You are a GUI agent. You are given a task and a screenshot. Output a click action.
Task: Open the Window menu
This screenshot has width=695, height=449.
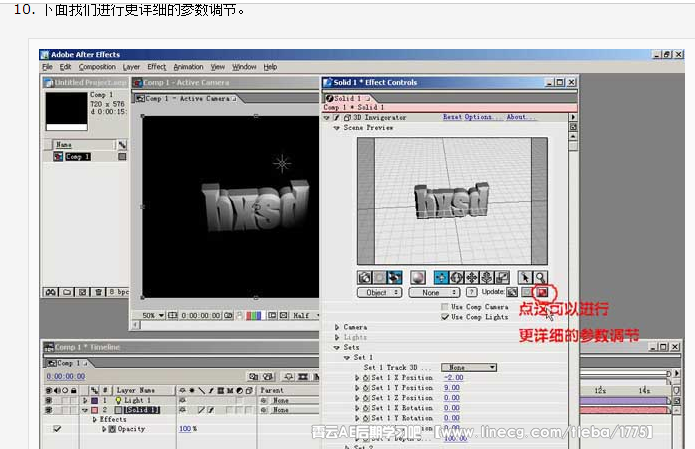244,67
